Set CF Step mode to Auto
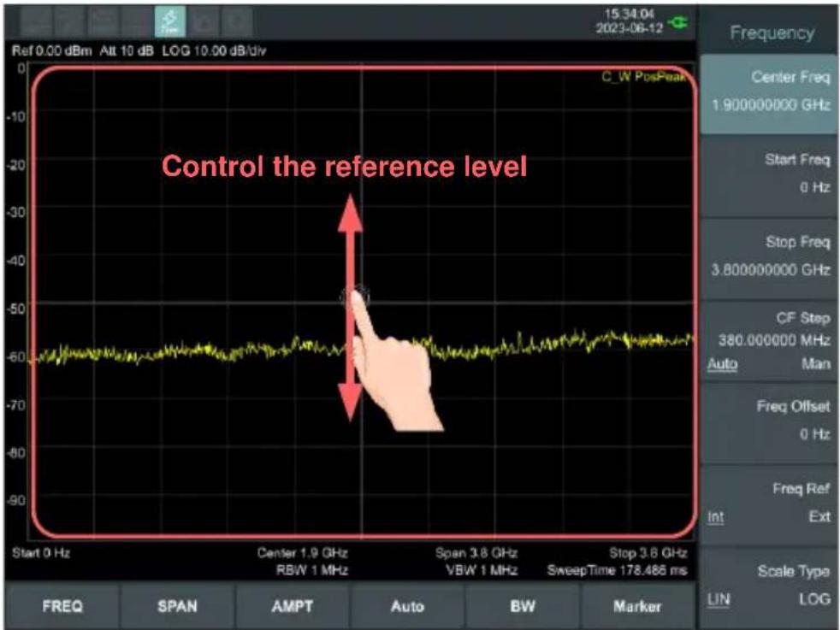Image resolution: width=840 pixels, height=630 pixels. (723, 364)
